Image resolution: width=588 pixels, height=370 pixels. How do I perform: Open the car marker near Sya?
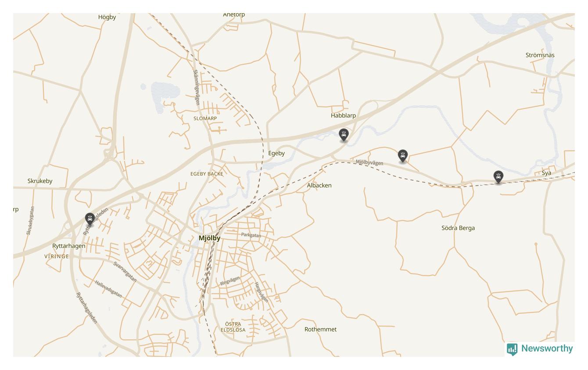pos(498,177)
